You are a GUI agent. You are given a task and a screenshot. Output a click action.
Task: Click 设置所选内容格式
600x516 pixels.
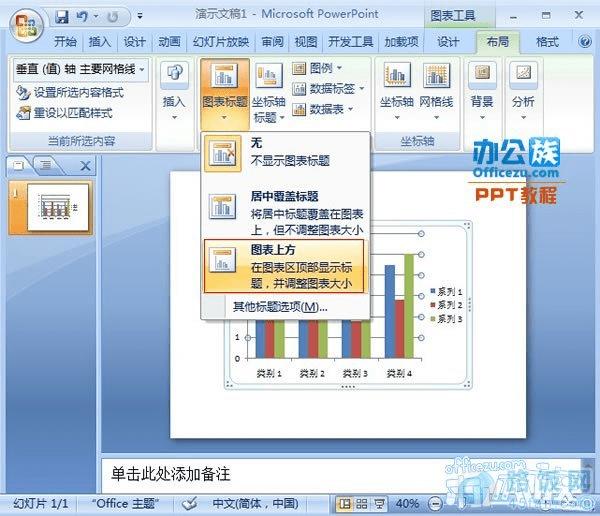70,93
